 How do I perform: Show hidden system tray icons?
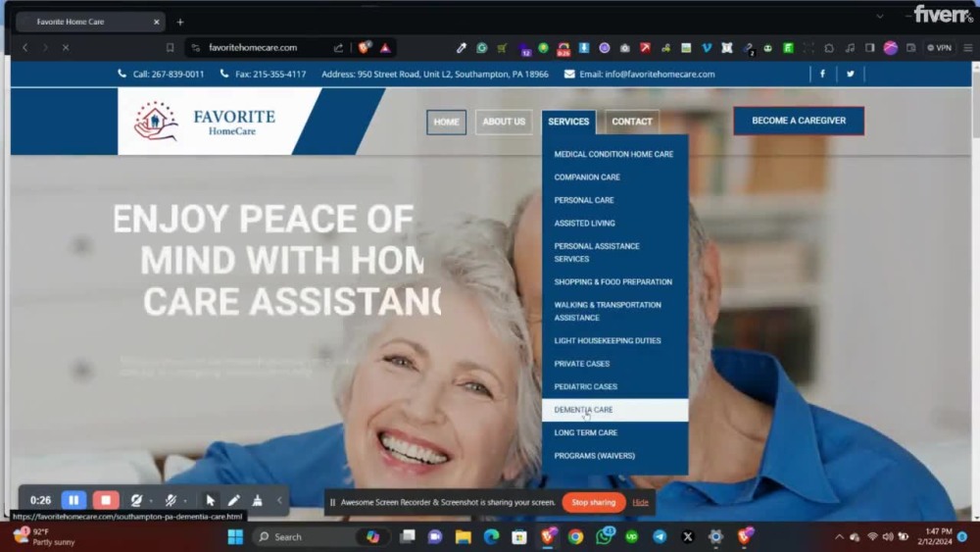click(x=839, y=537)
